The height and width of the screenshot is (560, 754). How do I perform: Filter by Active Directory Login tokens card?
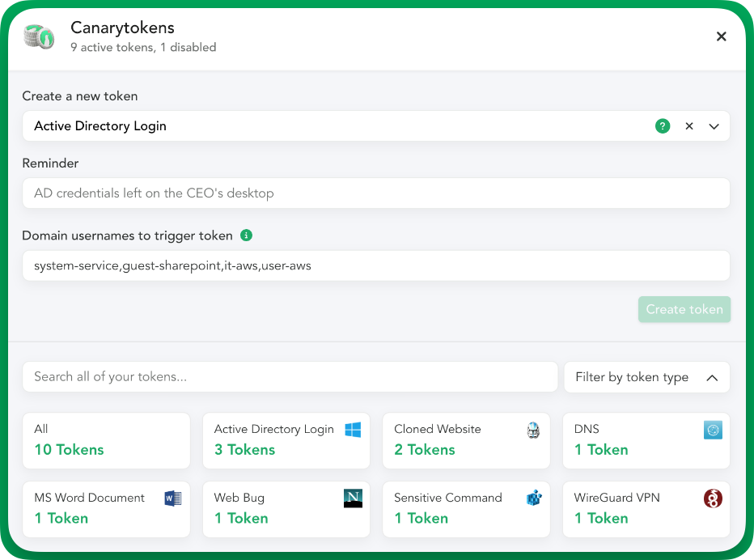coord(286,441)
